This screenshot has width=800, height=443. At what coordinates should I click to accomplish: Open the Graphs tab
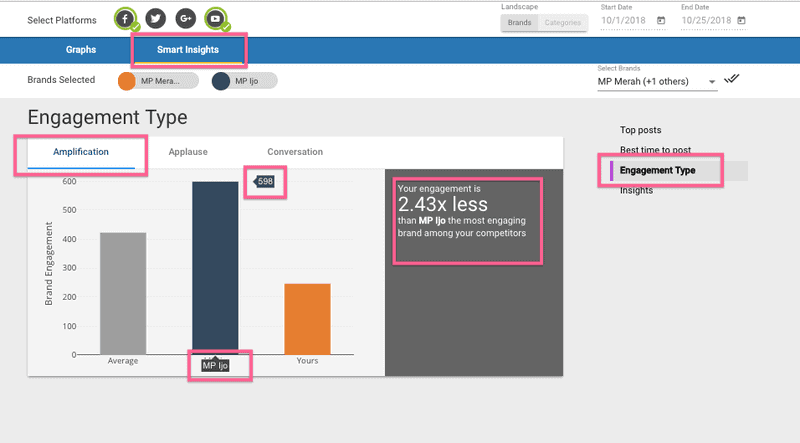point(81,49)
